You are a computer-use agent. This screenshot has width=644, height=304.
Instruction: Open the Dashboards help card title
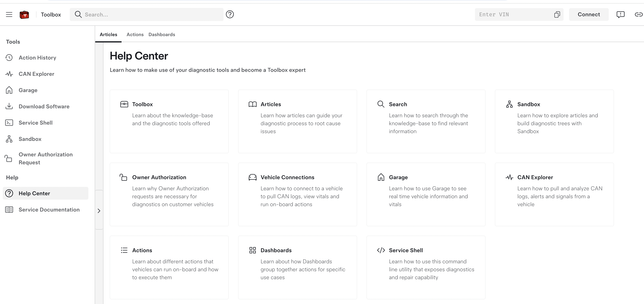276,250
